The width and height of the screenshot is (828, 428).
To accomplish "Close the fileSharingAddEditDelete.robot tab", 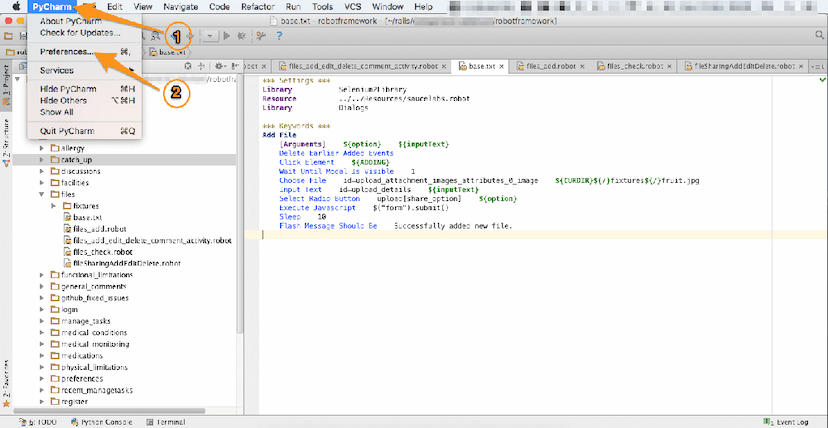I will [801, 67].
